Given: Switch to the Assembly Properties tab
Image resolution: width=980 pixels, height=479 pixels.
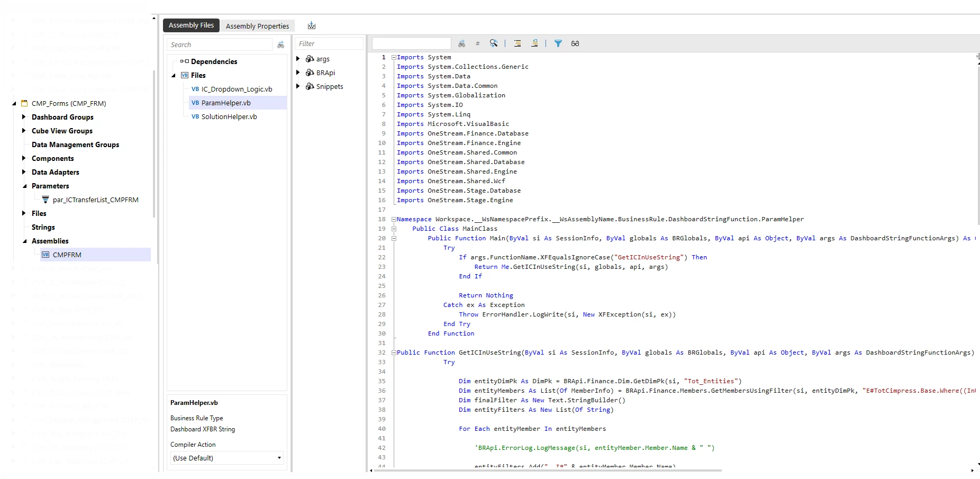Looking at the screenshot, I should click(x=257, y=26).
